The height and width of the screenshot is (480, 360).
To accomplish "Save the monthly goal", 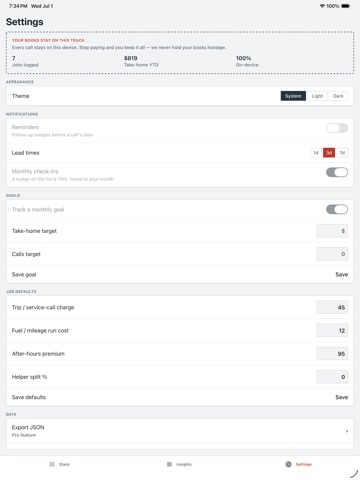I will [342, 274].
